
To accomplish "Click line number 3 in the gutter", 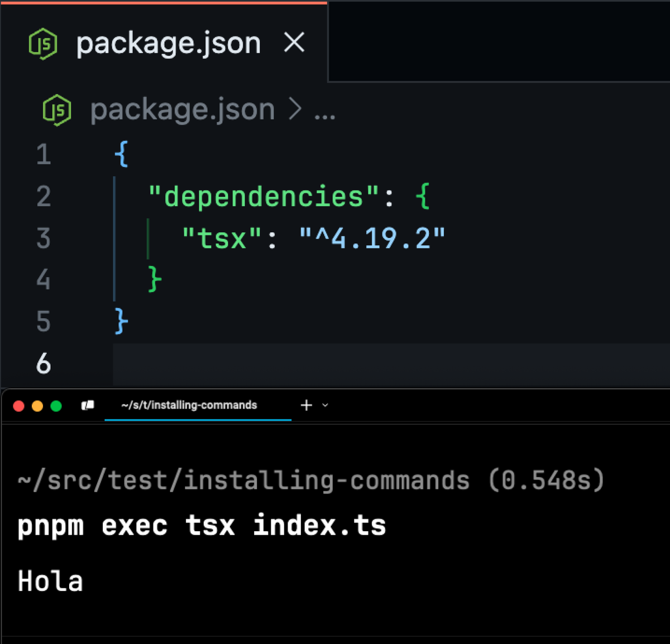I will [44, 238].
